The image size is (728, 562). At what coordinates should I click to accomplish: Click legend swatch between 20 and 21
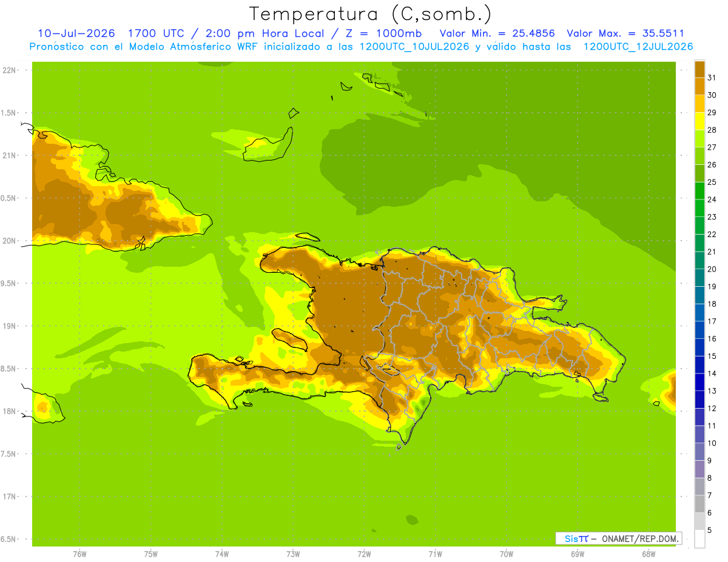(699, 260)
